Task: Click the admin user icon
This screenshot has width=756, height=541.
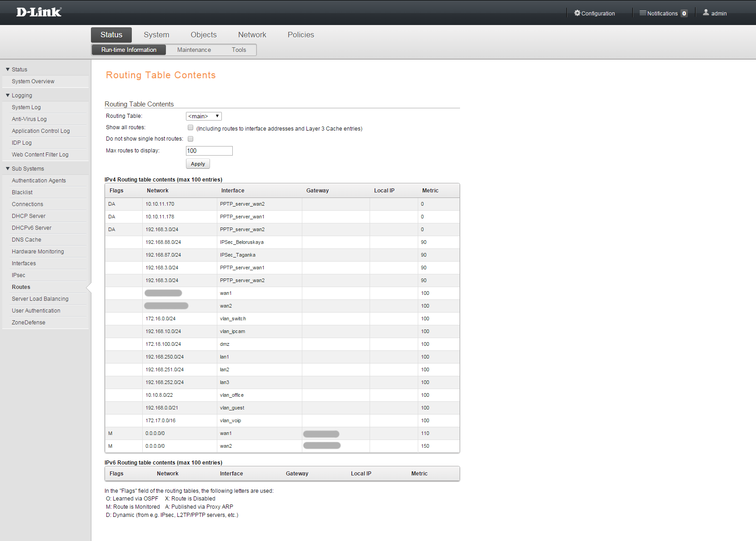Action: pos(706,13)
